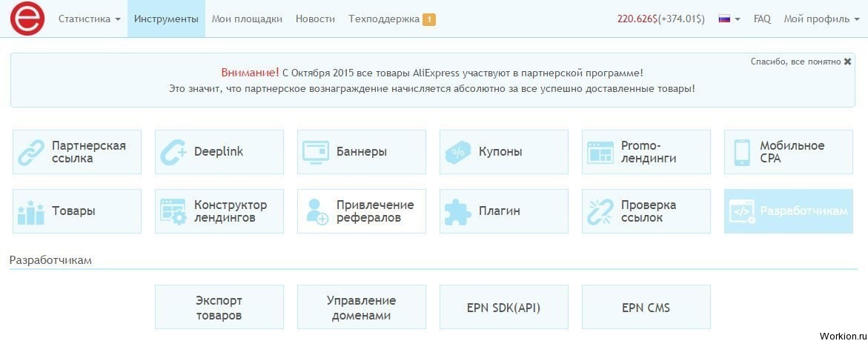This screenshot has width=868, height=341.
Task: Click the monitor icon on Баннеры tile
Action: (316, 152)
